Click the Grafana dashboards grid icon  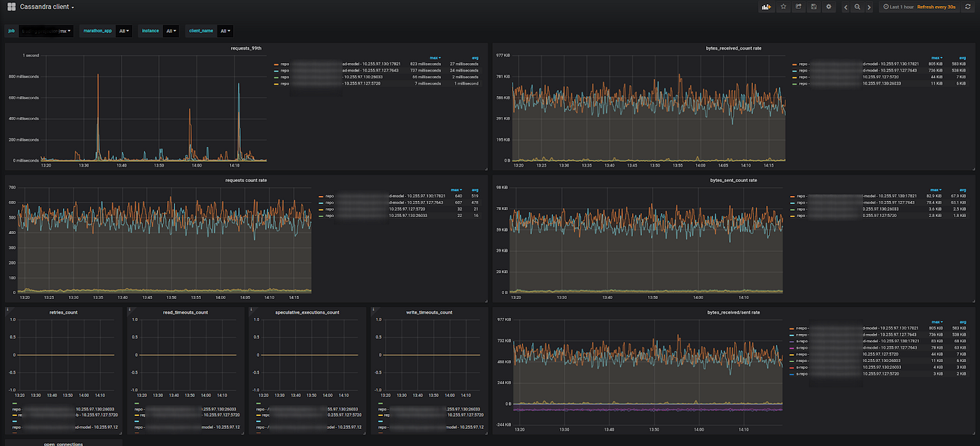(x=11, y=7)
